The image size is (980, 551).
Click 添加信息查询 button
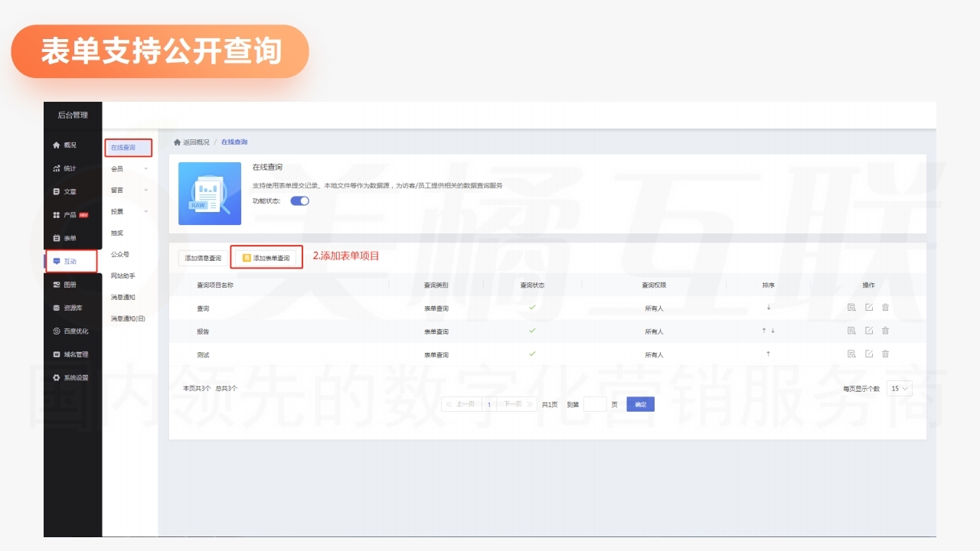203,258
